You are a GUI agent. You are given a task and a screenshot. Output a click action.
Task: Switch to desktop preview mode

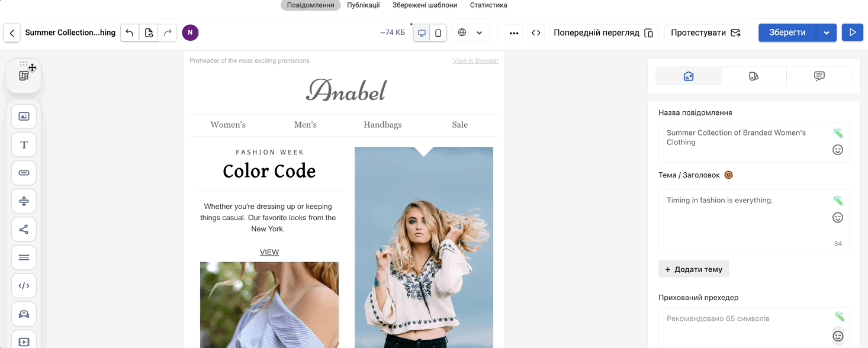(x=422, y=33)
